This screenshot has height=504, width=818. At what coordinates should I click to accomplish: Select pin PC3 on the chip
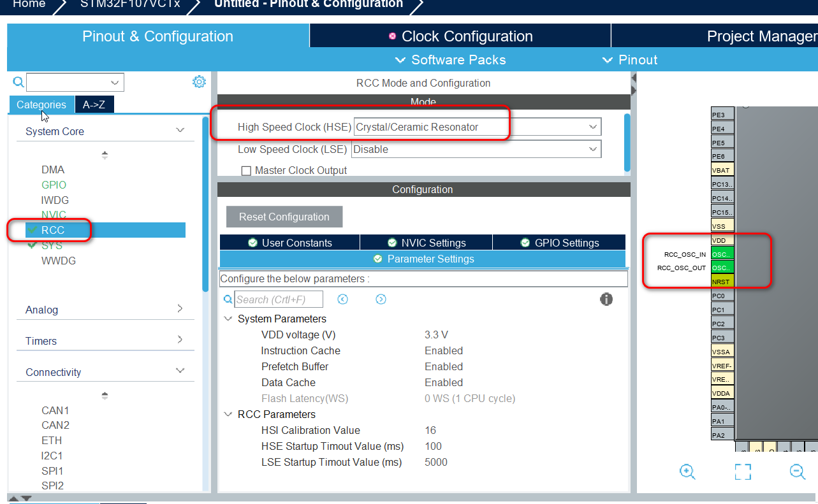722,338
